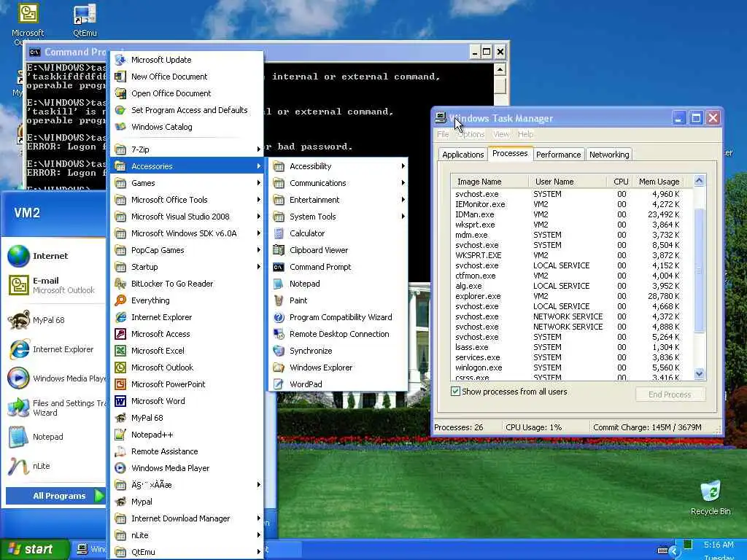Expand the Startup program folder

(187, 267)
